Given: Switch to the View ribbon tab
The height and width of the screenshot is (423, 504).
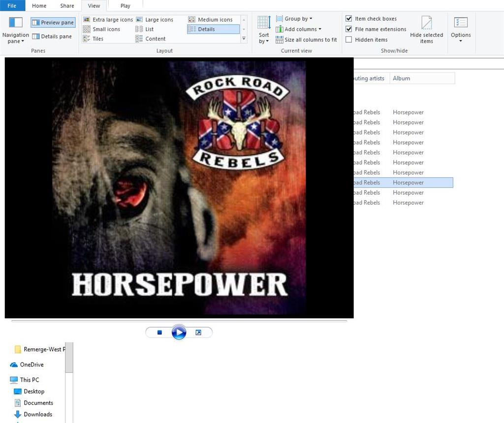Looking at the screenshot, I should pos(94,6).
